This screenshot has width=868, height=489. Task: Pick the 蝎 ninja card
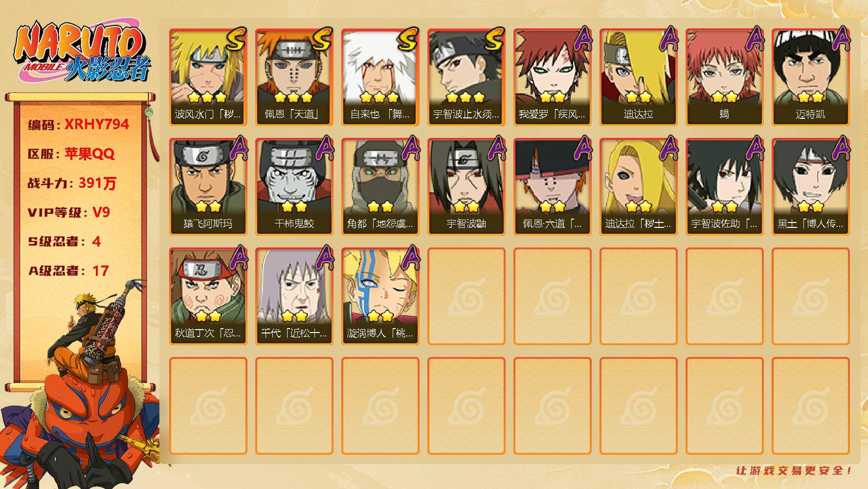[724, 77]
